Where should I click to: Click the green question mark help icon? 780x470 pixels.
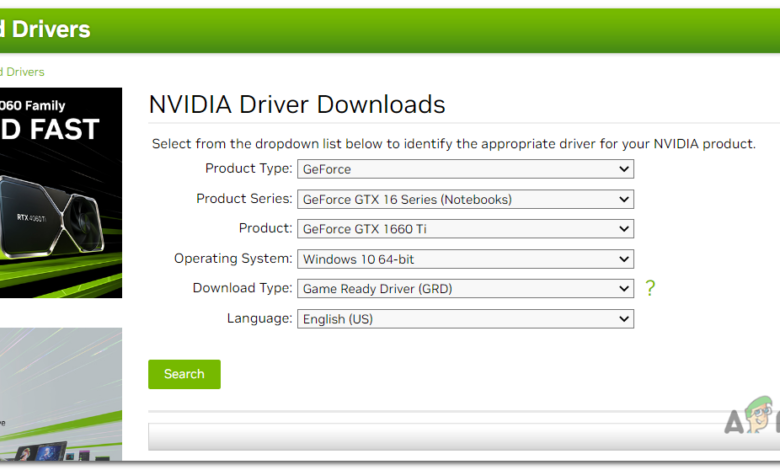tap(650, 288)
